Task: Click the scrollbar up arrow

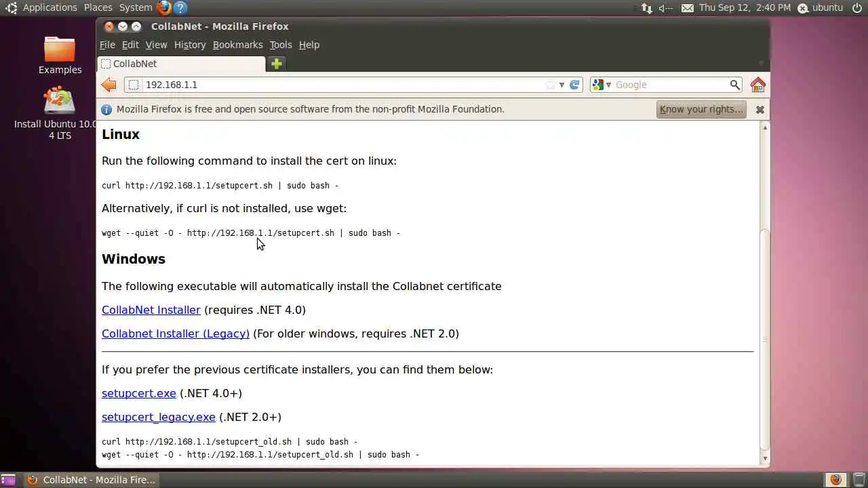Action: tap(765, 127)
